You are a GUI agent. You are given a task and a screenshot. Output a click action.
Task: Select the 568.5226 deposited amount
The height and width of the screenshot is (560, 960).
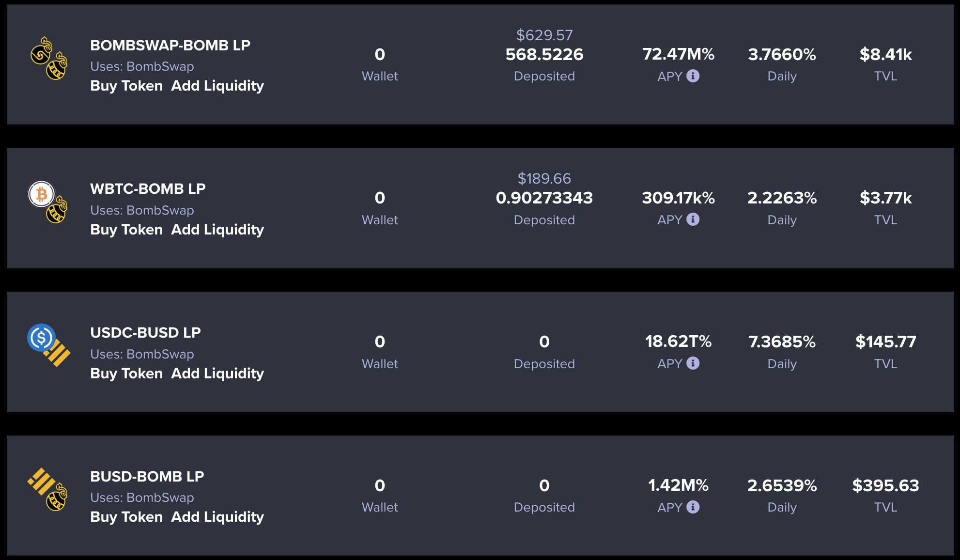click(x=544, y=55)
